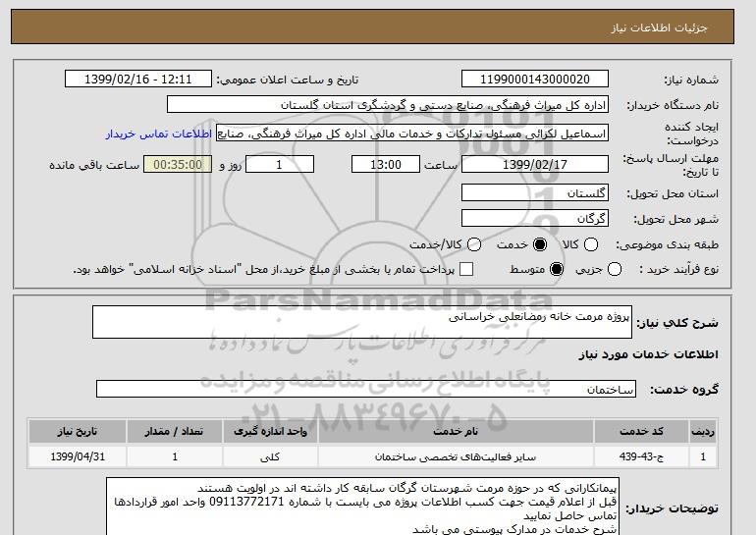The image size is (756, 535).
Task: Click the remaining time field 00:35:00
Action: (178, 164)
